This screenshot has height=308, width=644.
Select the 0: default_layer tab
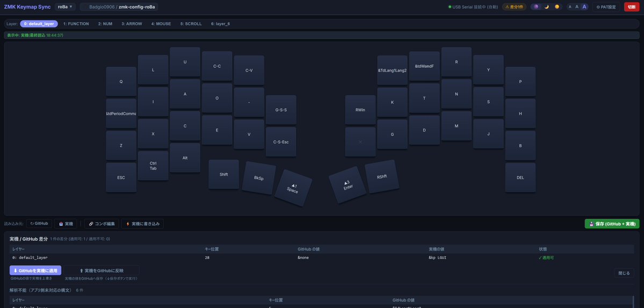(39, 24)
